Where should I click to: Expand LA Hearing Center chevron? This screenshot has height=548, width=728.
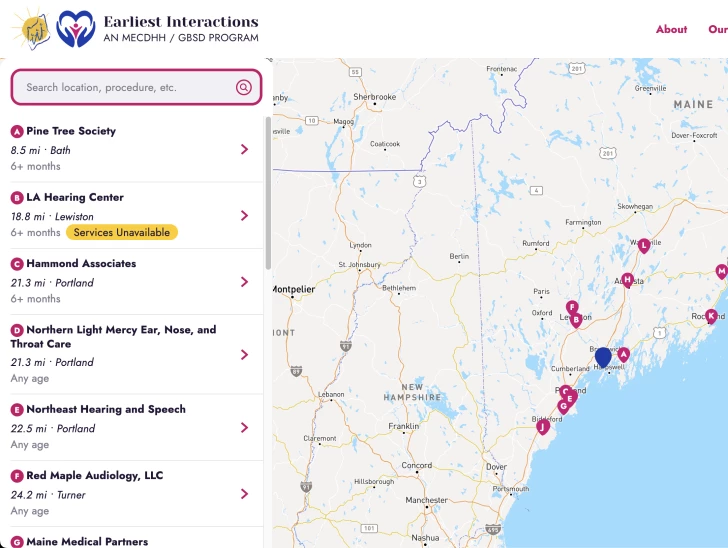tap(245, 216)
